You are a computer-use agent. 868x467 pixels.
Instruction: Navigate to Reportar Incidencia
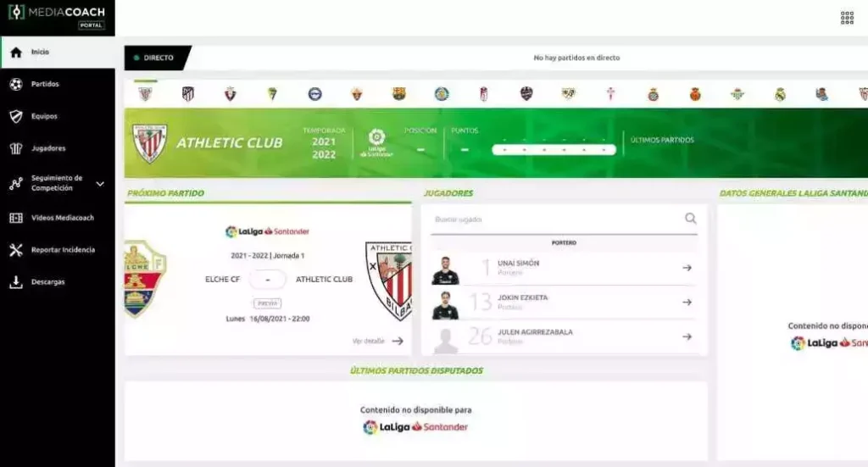63,250
